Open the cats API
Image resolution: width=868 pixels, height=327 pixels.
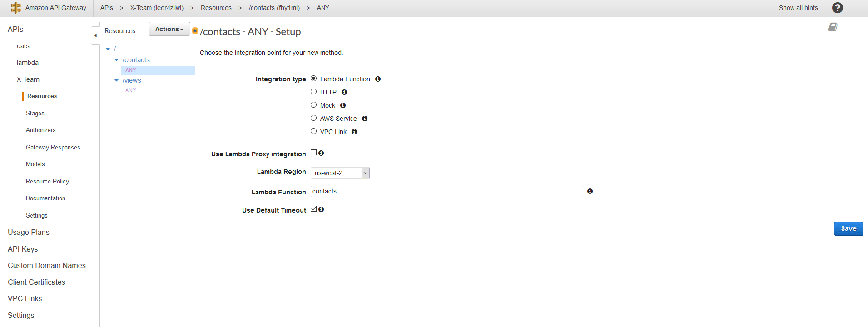[x=23, y=46]
